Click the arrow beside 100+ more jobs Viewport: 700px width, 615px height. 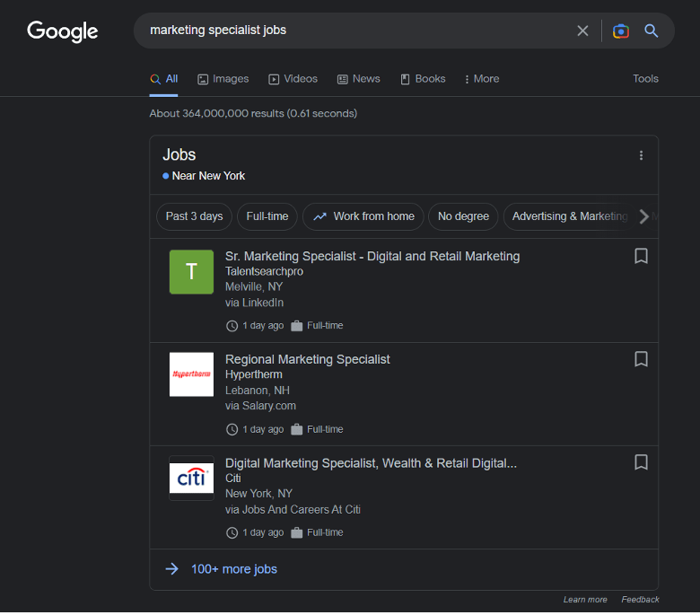(x=172, y=569)
